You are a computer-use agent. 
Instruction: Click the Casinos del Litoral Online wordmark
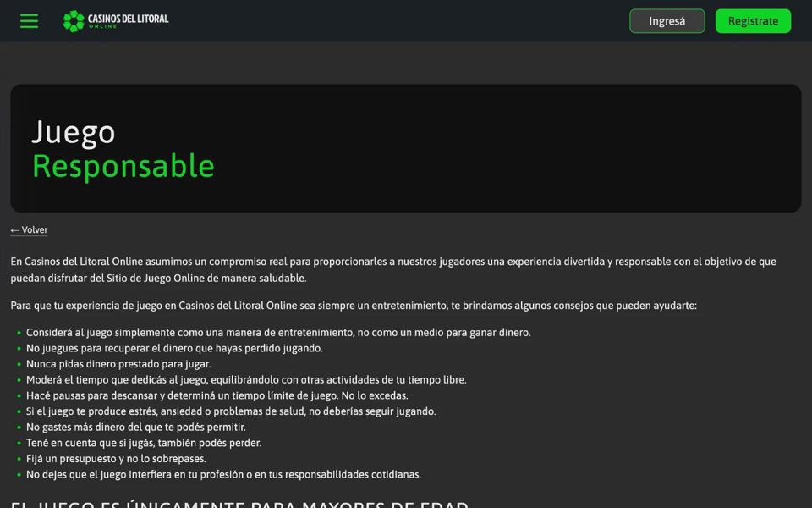[x=128, y=20]
